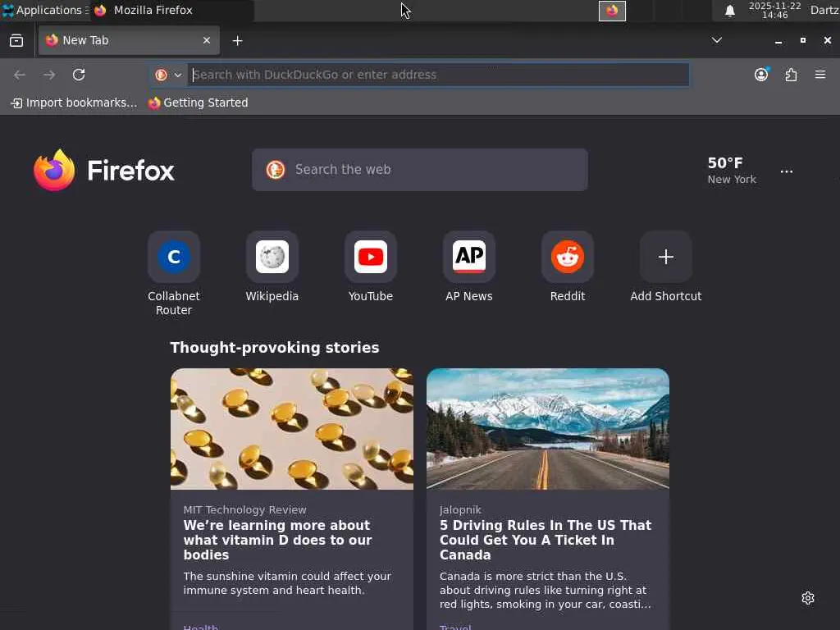The image size is (840, 630).
Task: Open the 5 Driving Rules story headline
Action: 546,540
